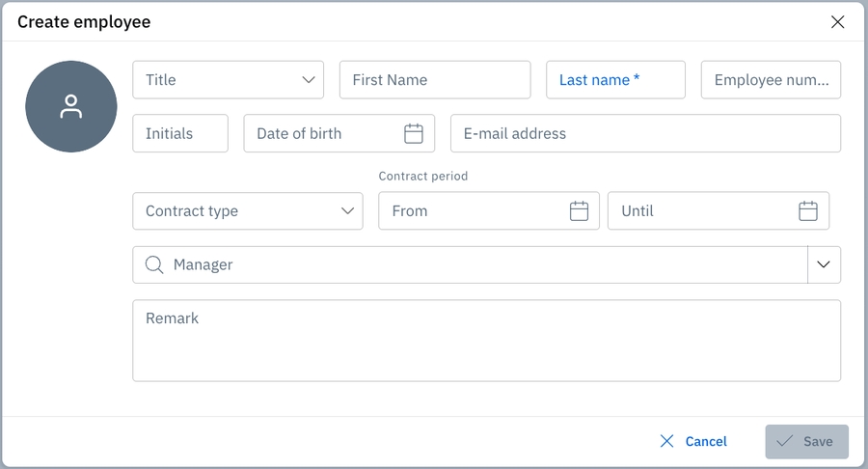Click the Initials input box
This screenshot has width=868, height=469.
[180, 134]
